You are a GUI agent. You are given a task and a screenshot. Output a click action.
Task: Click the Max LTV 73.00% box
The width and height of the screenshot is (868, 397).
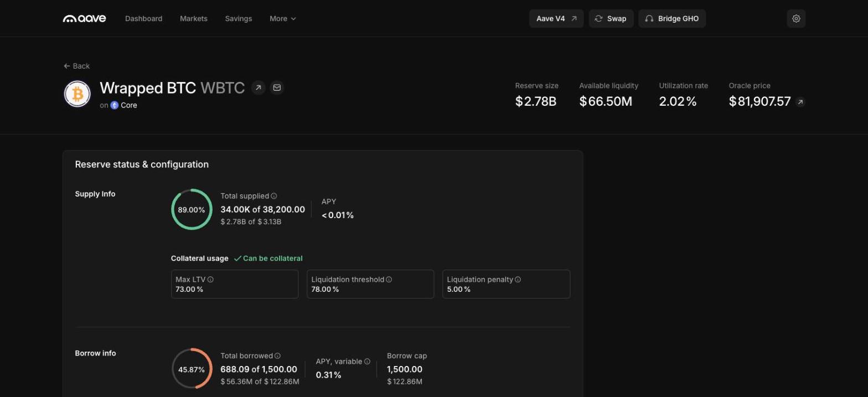[x=235, y=284]
